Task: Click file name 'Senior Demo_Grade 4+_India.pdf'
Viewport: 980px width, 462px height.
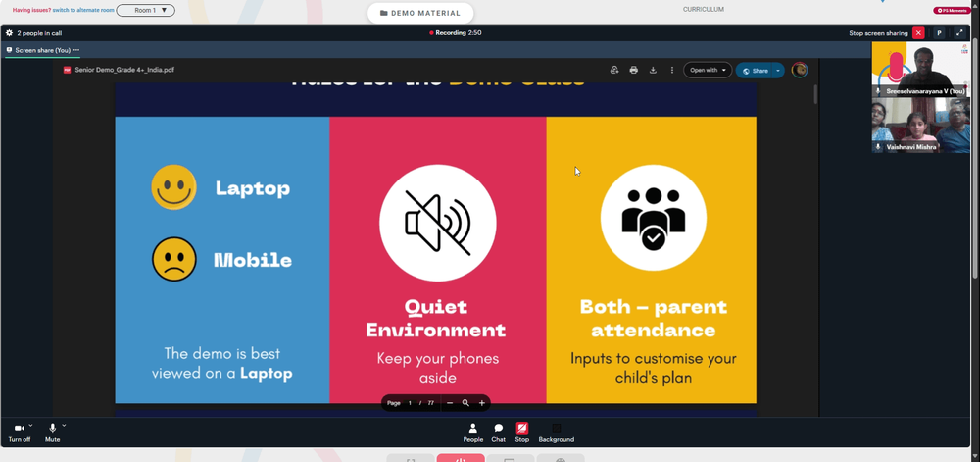Action: pyautogui.click(x=124, y=70)
